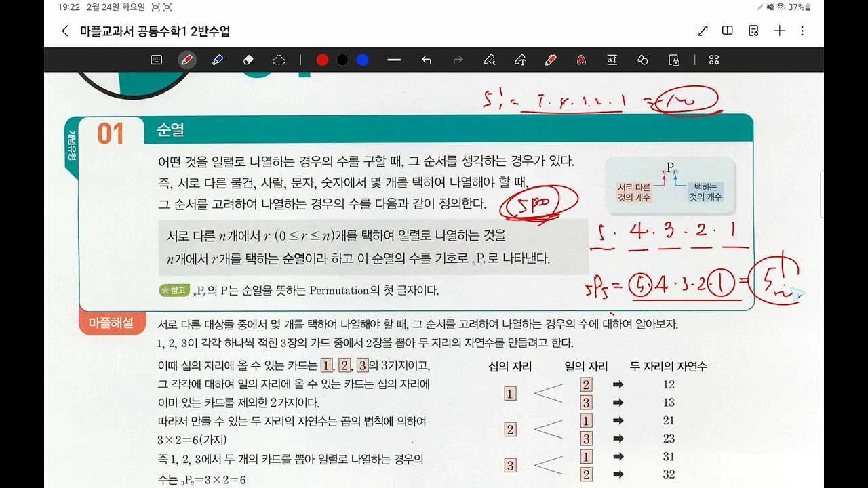Viewport: 868px width, 488px height.
Task: Tap the date 2월 24일 화요일
Action: (x=116, y=7)
